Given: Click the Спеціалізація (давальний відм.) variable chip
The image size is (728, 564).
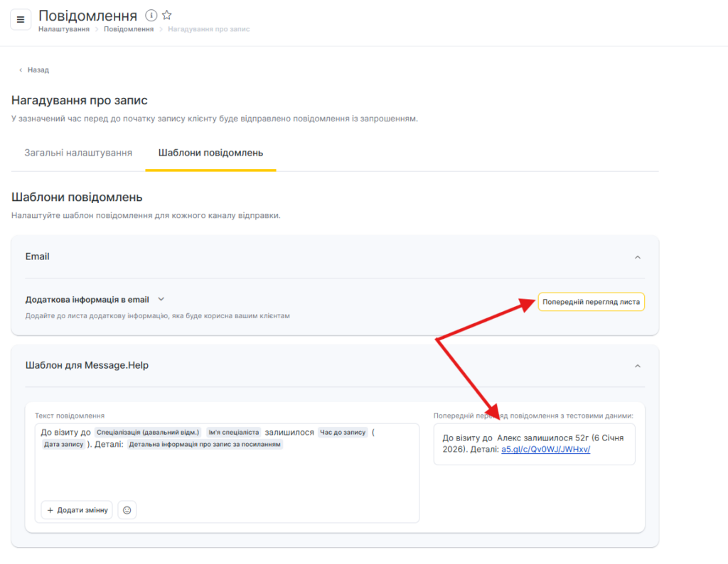Looking at the screenshot, I should tap(148, 432).
